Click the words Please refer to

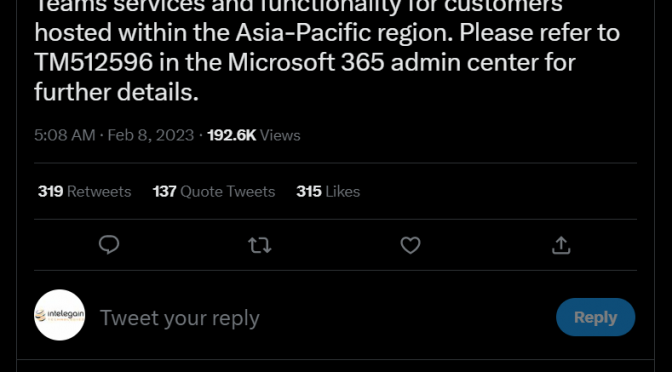click(540, 33)
